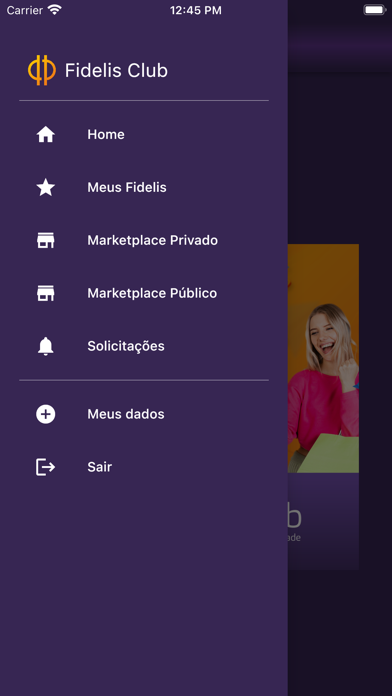Click the Fidelis Club logo icon
This screenshot has height=696, width=392.
[42, 70]
